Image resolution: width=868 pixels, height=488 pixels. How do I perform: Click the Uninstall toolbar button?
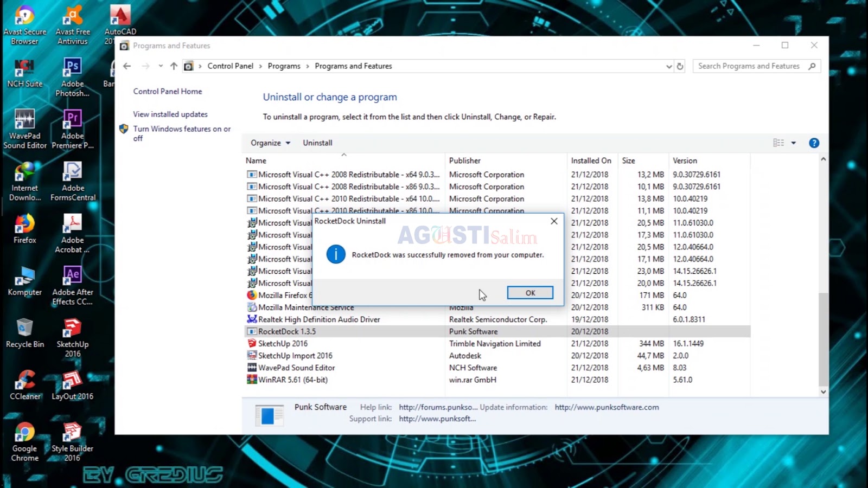[317, 143]
